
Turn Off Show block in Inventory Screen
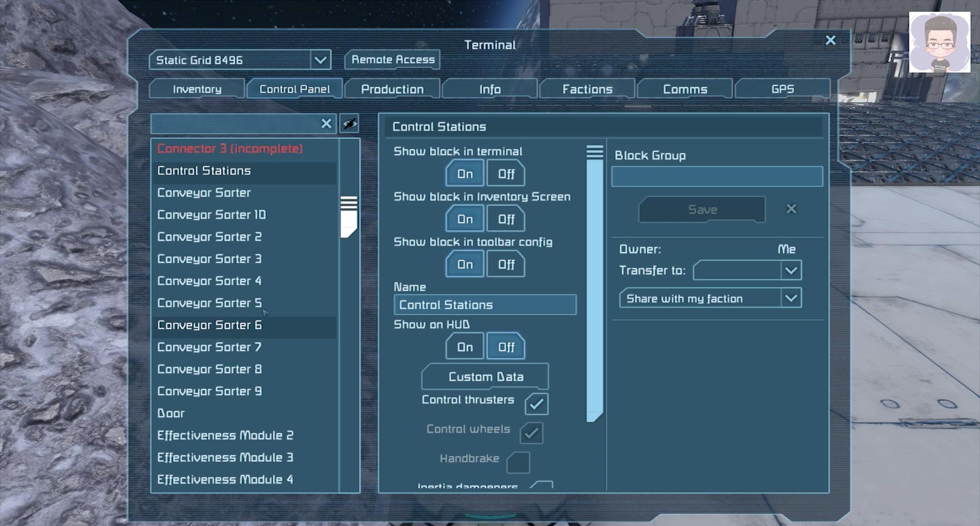506,219
